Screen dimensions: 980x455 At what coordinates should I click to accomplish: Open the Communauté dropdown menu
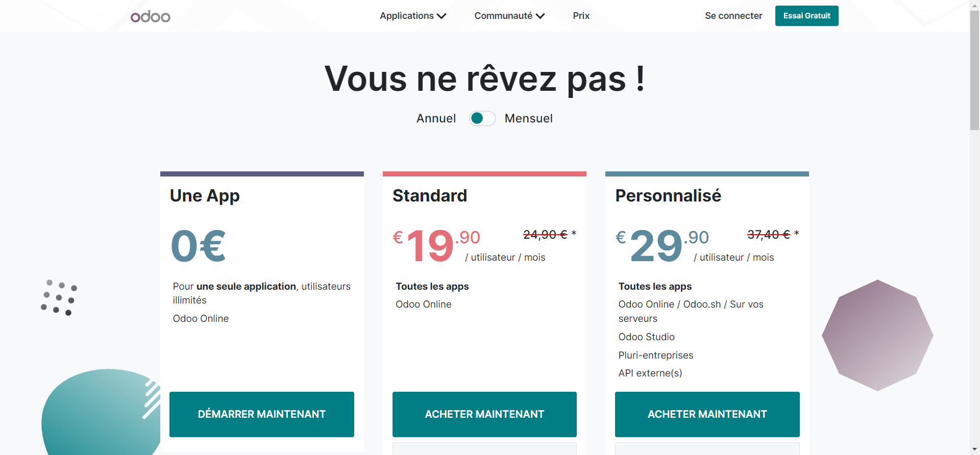[x=509, y=16]
